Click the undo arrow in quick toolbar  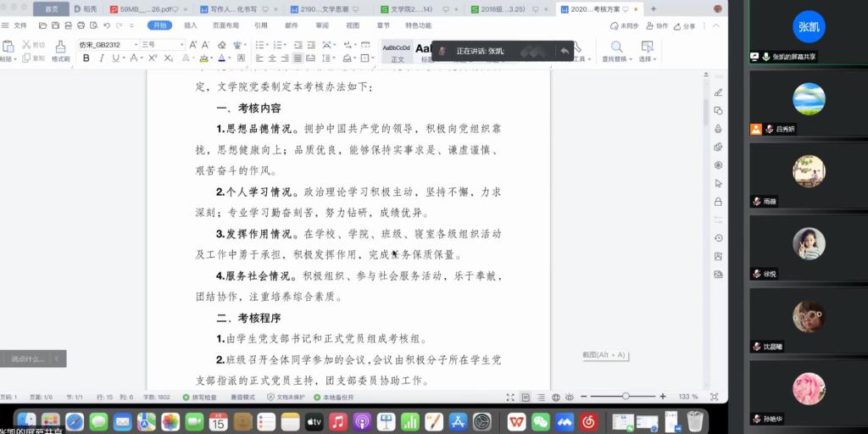click(105, 25)
